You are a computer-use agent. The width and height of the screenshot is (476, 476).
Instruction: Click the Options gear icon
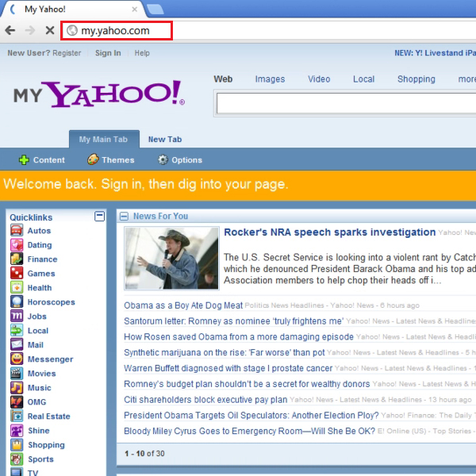[163, 159]
